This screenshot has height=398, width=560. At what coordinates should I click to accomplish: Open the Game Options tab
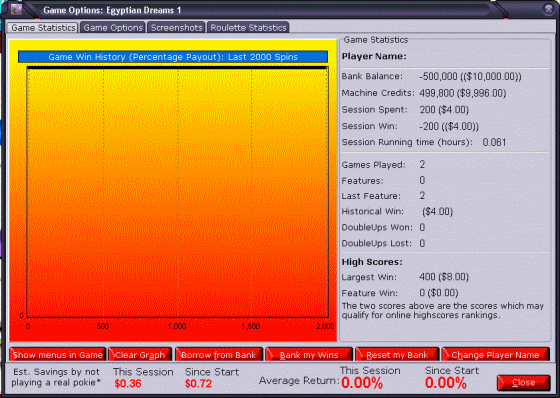pos(113,28)
